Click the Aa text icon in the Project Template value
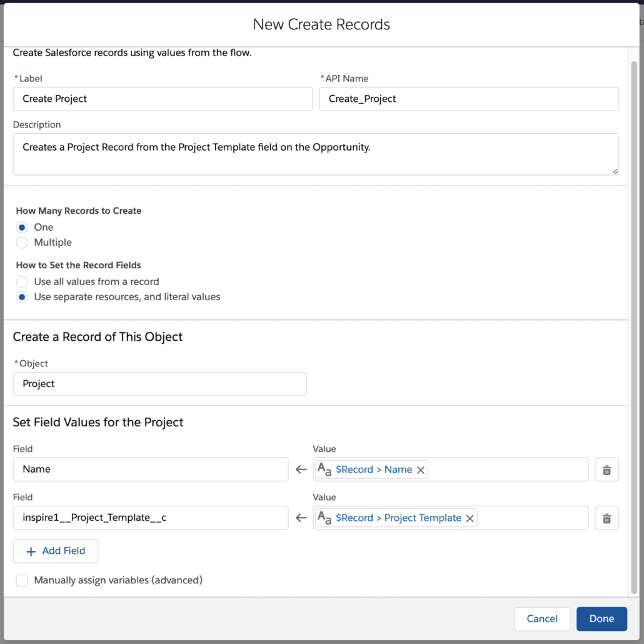This screenshot has height=644, width=644. [325, 518]
